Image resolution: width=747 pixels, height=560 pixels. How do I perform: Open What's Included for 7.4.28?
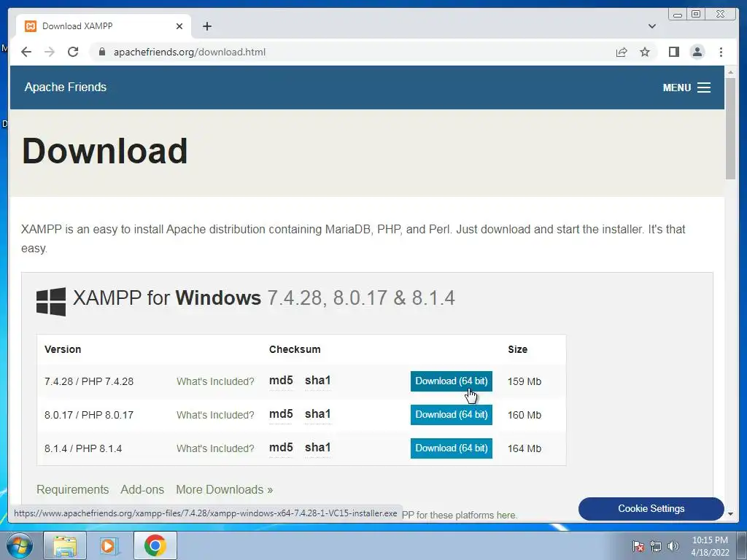(215, 381)
